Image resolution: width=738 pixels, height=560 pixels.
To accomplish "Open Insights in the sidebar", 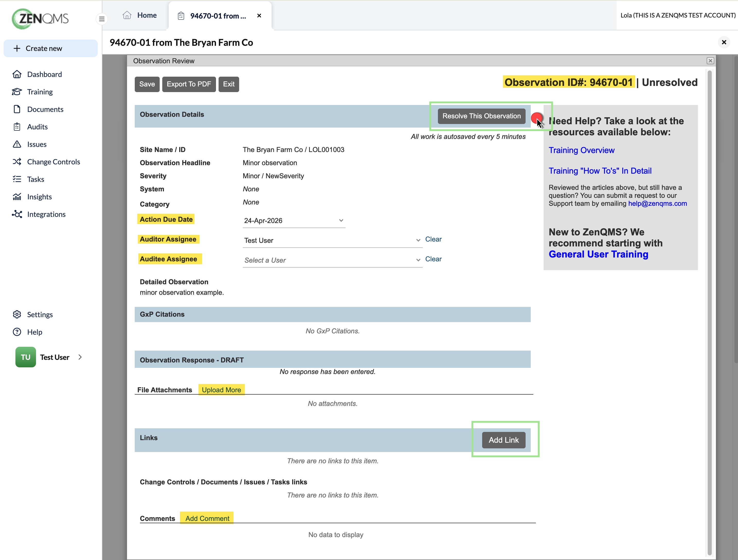I will click(x=39, y=197).
